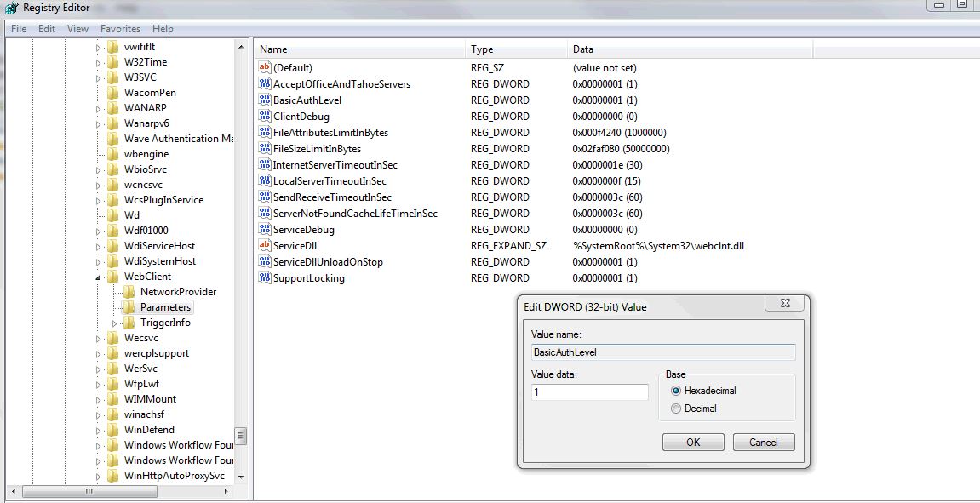Select the DWORD icon beside ServerNotFoundCacheLifeTimeInSec
This screenshot has width=980, height=503.
(265, 214)
